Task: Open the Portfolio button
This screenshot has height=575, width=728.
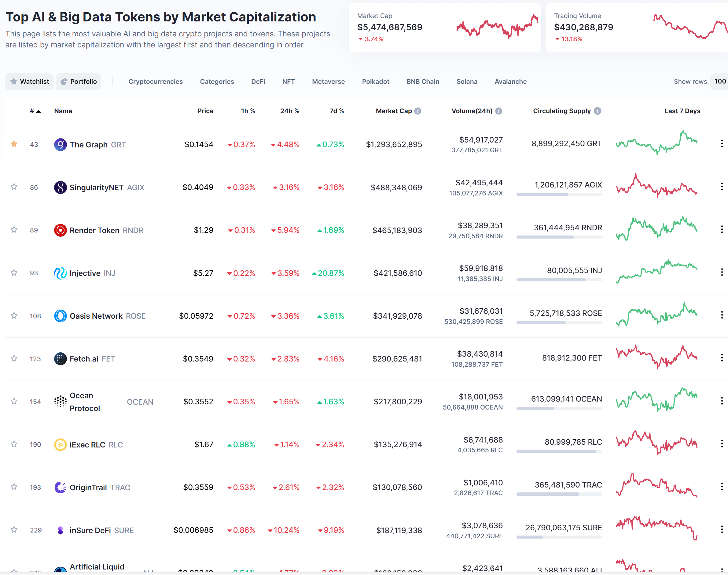Action: coord(78,81)
